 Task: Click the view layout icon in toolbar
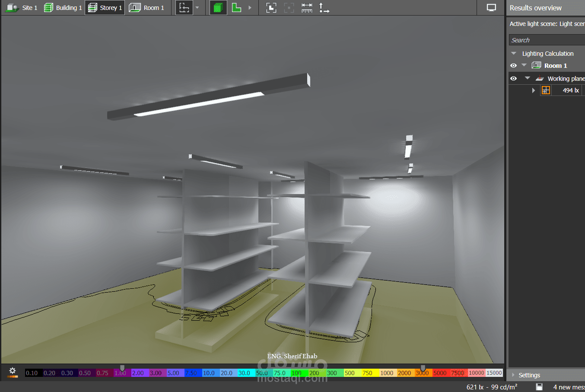pos(184,8)
